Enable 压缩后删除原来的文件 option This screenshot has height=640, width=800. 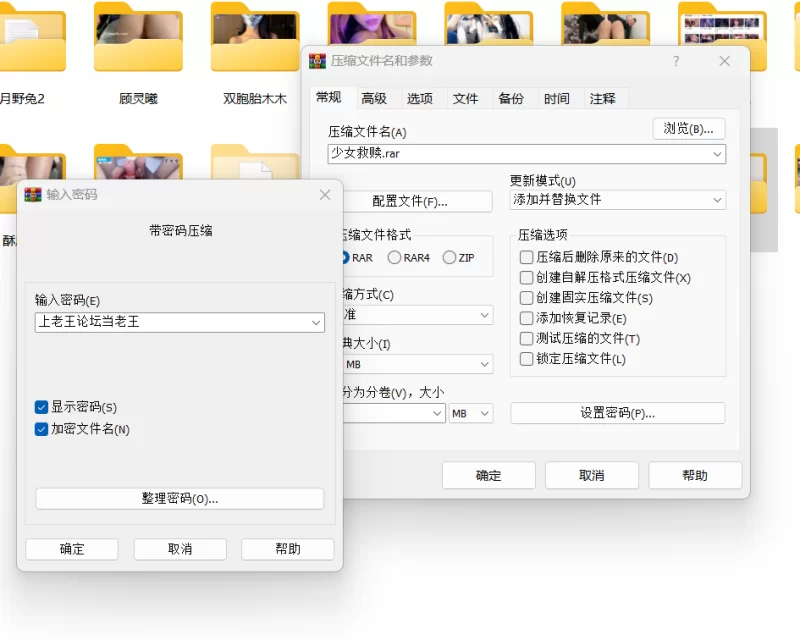(x=526, y=257)
